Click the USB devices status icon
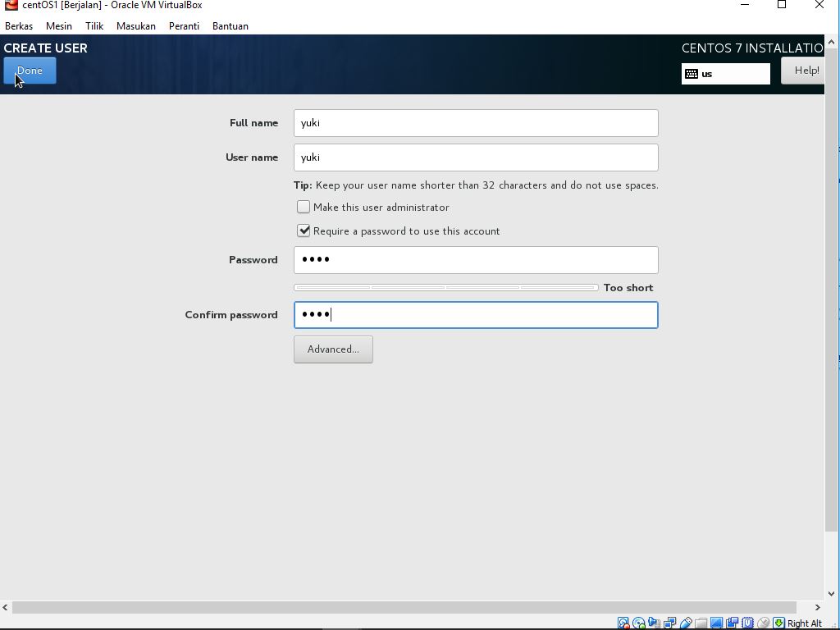Image resolution: width=840 pixels, height=630 pixels. pyautogui.click(x=686, y=623)
